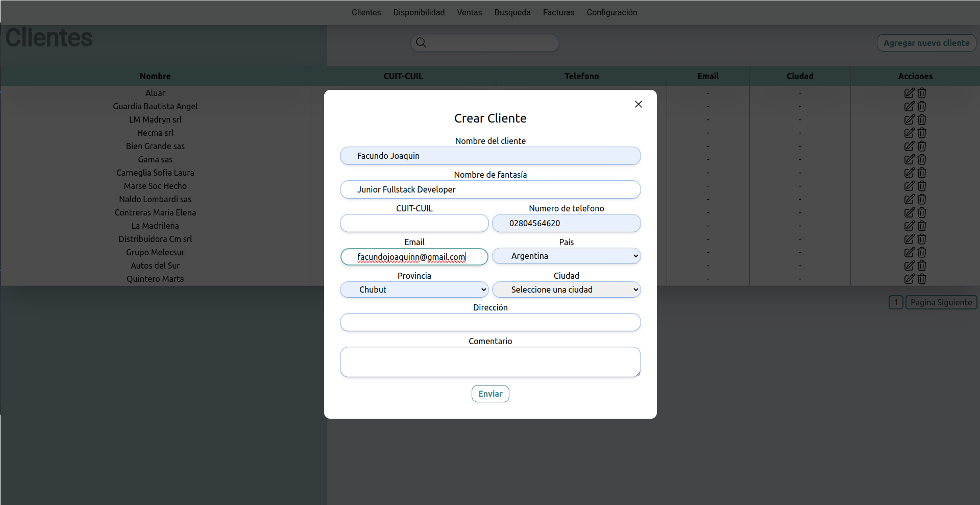Go to the Busqueda menu
980x505 pixels.
[512, 12]
